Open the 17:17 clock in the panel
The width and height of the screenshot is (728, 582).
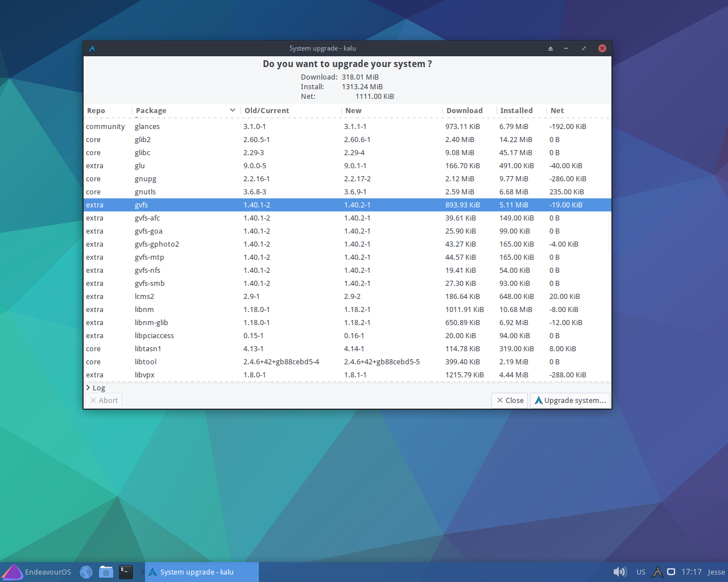tap(691, 572)
